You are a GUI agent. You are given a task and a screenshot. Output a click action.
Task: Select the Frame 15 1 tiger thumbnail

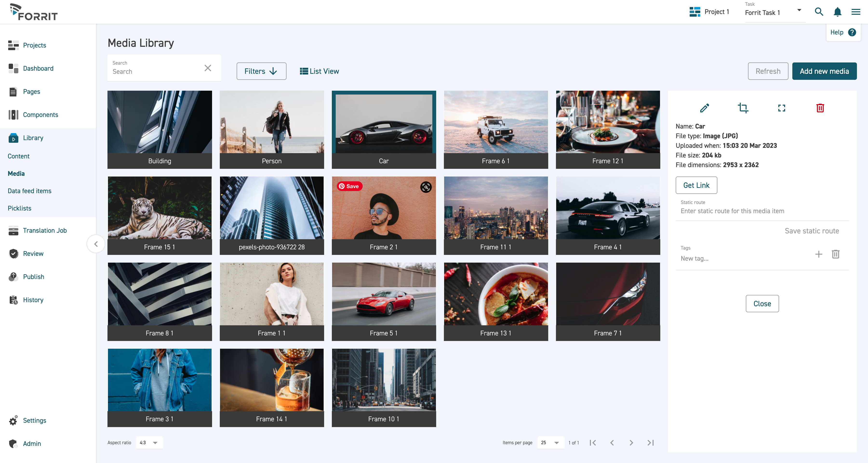click(159, 208)
